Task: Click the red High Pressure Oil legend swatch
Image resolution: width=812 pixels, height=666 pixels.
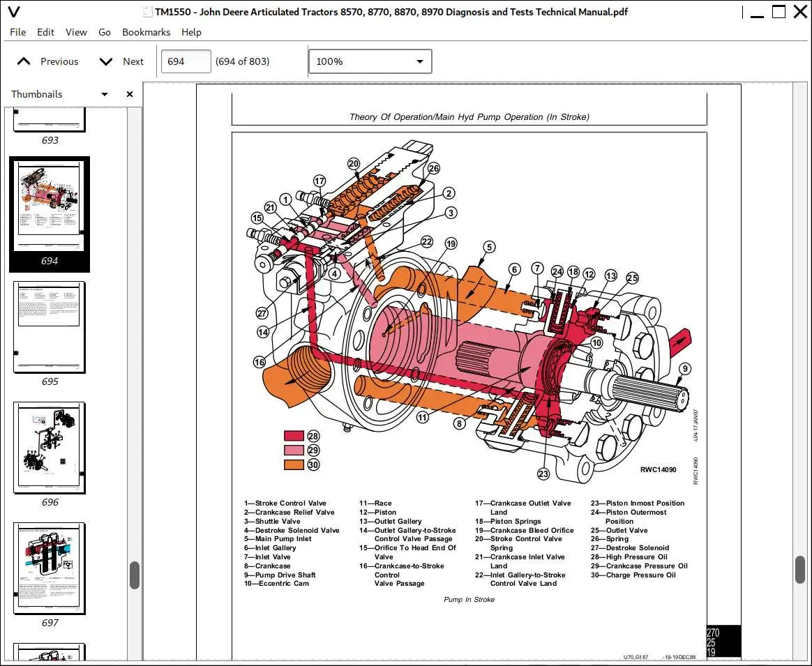Action: click(294, 436)
